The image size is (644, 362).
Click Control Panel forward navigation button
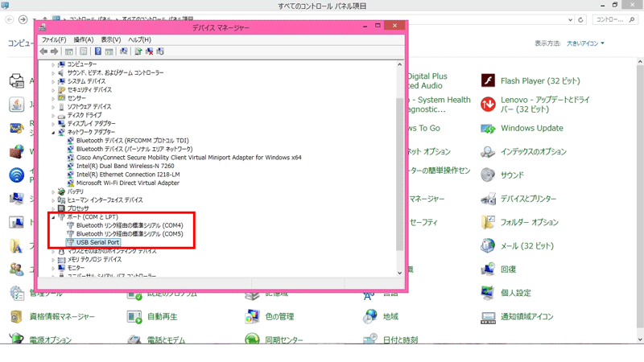click(x=23, y=19)
